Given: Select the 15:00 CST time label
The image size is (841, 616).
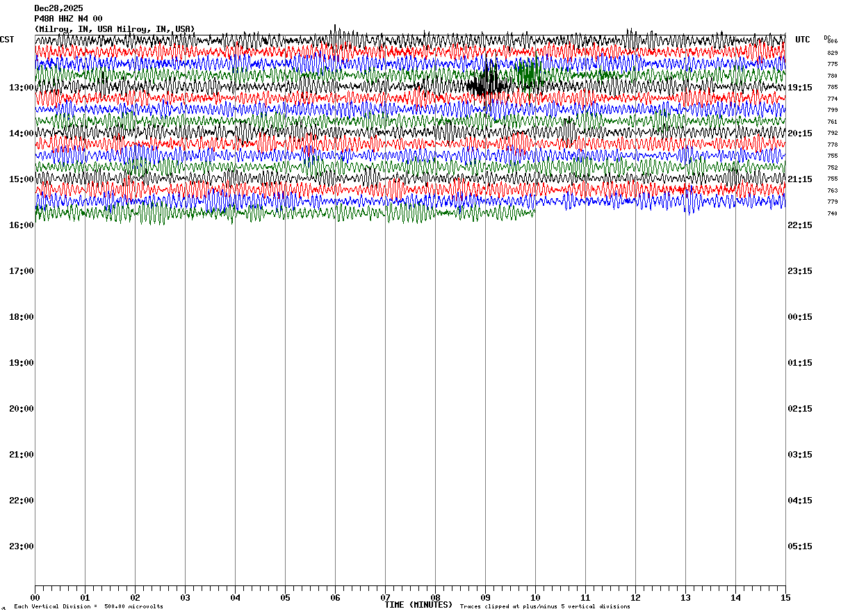Looking at the screenshot, I should pyautogui.click(x=22, y=179).
